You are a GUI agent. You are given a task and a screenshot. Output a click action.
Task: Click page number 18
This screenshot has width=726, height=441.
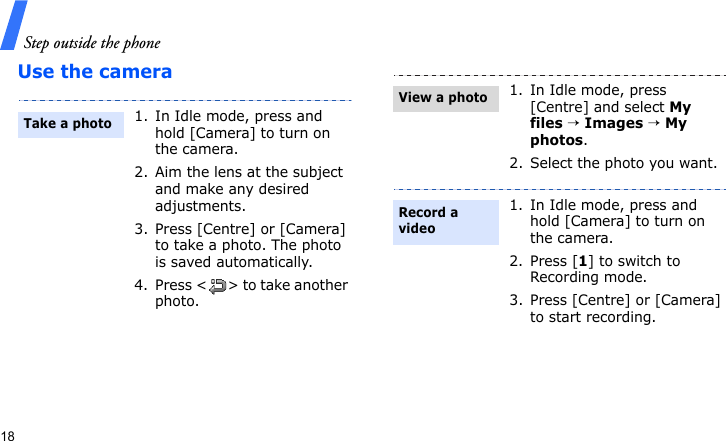[8, 435]
